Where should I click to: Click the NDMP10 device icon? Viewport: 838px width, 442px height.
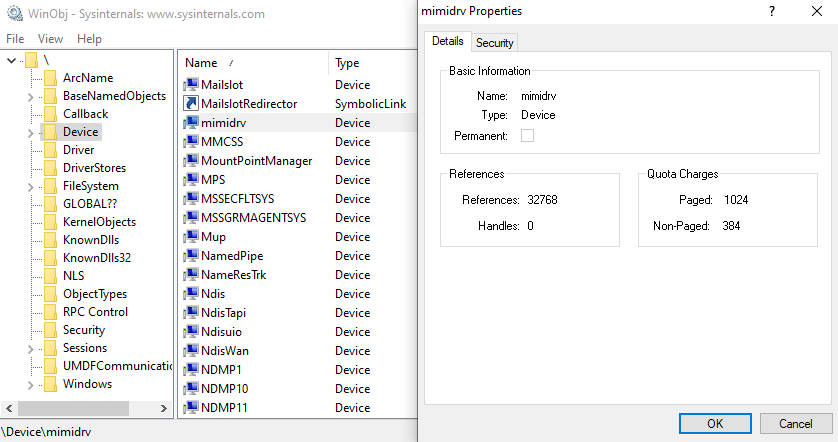point(191,389)
